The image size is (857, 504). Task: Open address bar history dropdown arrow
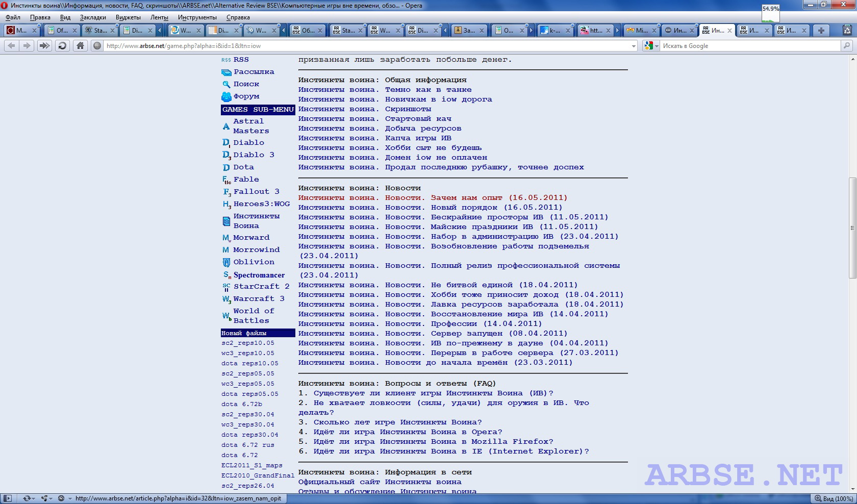click(634, 46)
